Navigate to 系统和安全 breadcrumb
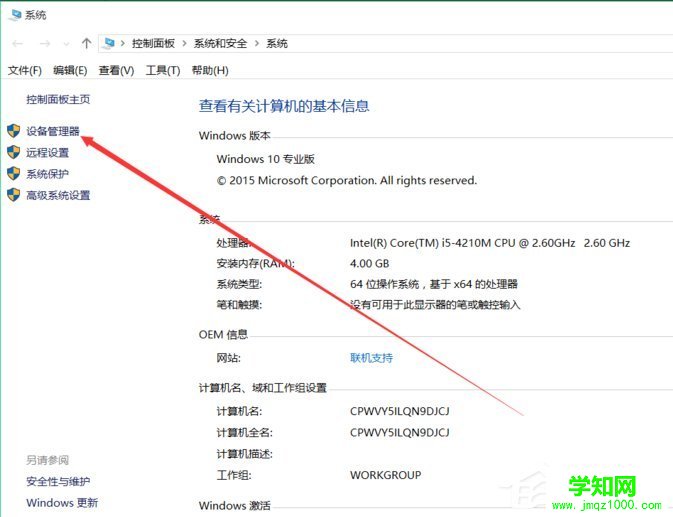This screenshot has width=673, height=517. (x=220, y=43)
